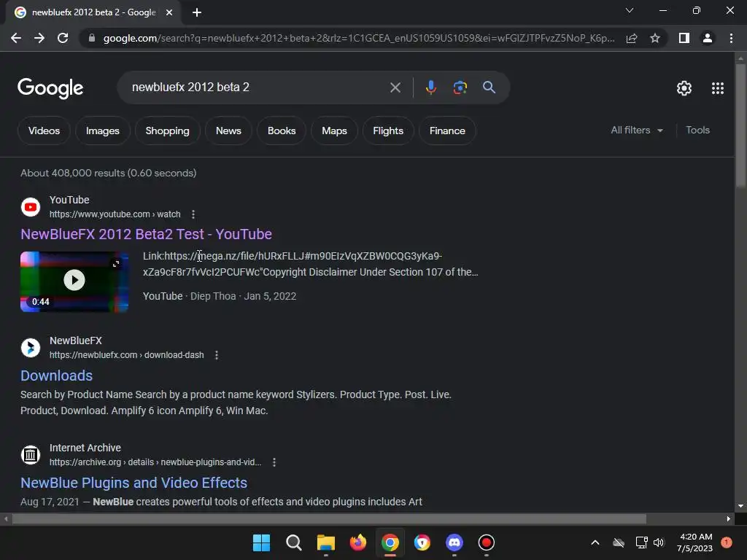Filter results by Maps
The width and height of the screenshot is (747, 560).
pos(334,131)
